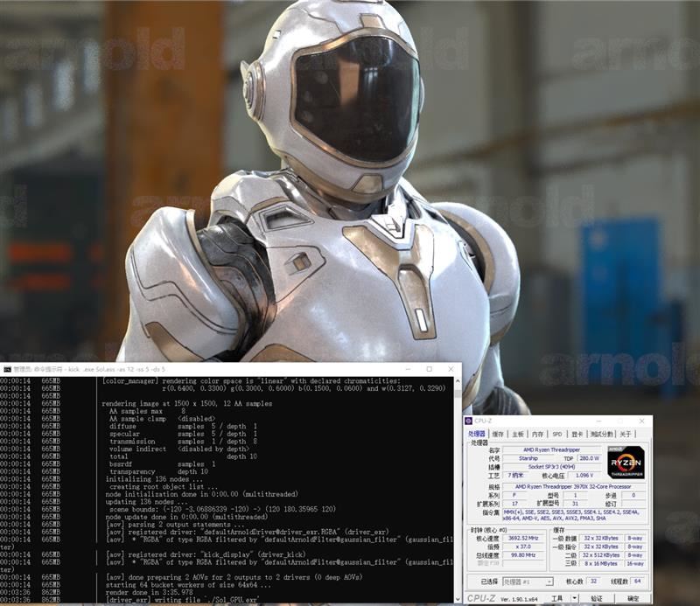
Task: Click the console line 'render done in 3:35.978'
Action: pyautogui.click(x=149, y=592)
